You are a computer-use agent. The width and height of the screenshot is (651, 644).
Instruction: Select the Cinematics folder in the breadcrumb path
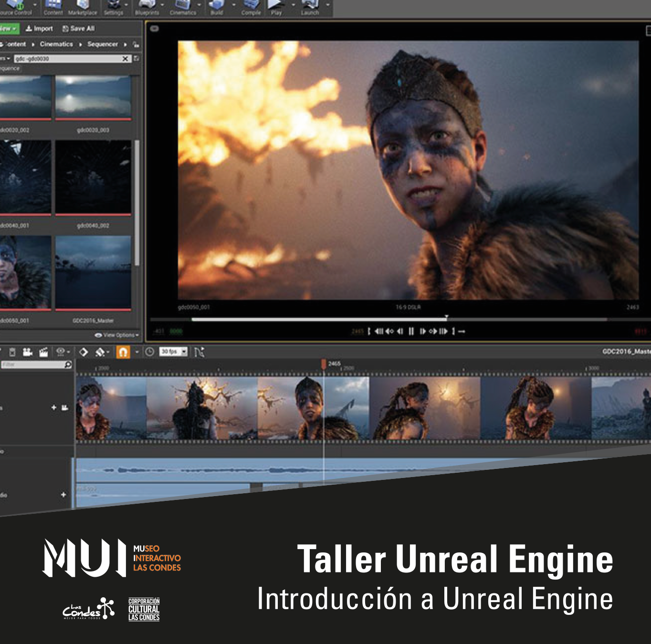click(x=56, y=44)
